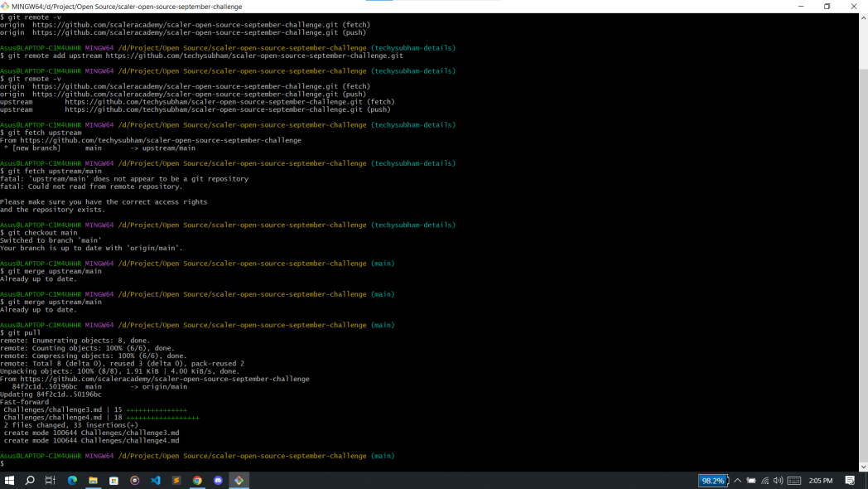Launch Sublime Text from the taskbar

(x=176, y=480)
